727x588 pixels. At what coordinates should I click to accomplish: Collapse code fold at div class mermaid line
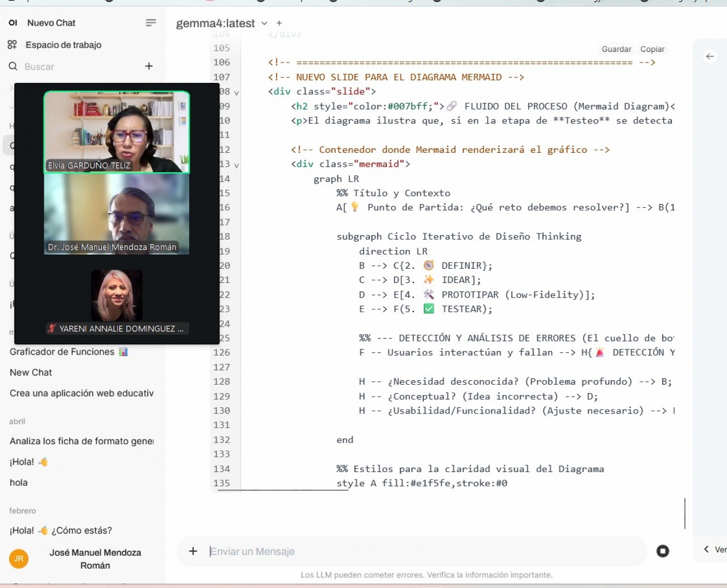tap(236, 165)
